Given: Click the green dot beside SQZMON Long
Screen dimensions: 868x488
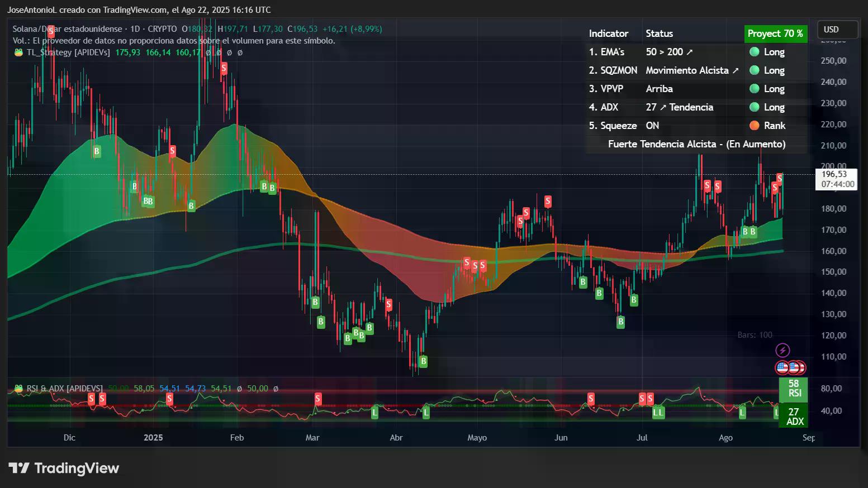Looking at the screenshot, I should (754, 70).
